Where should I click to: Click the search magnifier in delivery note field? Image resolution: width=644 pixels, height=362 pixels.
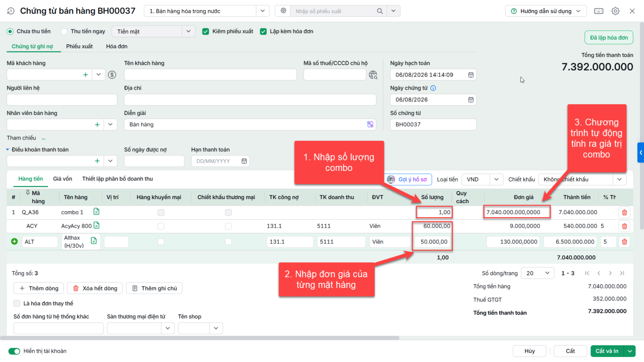[380, 11]
